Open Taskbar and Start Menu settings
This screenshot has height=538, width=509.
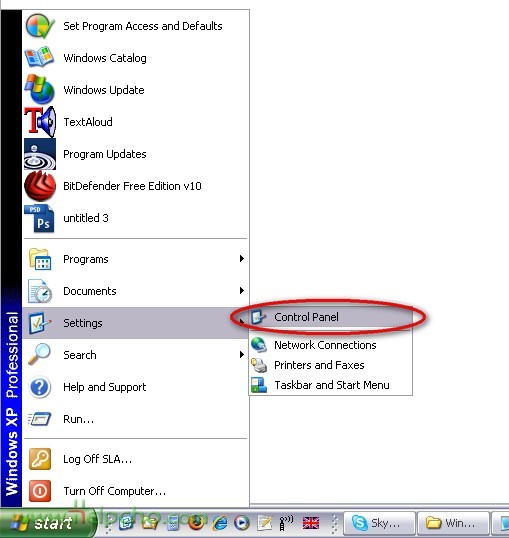pyautogui.click(x=331, y=385)
